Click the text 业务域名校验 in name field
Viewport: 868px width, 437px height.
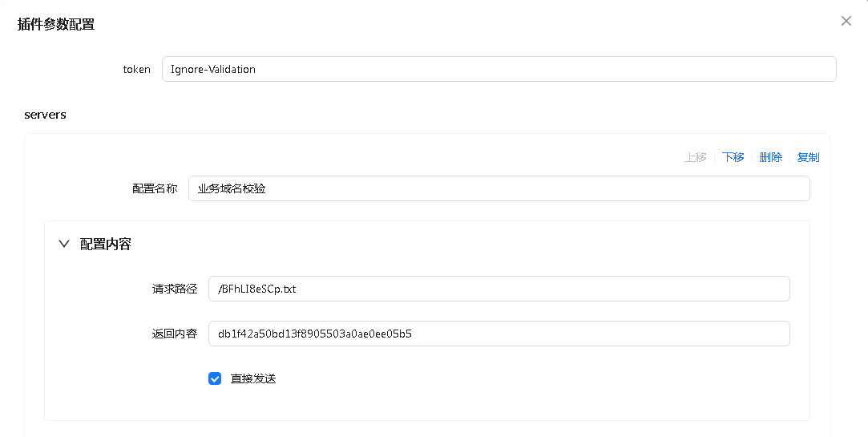pyautogui.click(x=232, y=188)
